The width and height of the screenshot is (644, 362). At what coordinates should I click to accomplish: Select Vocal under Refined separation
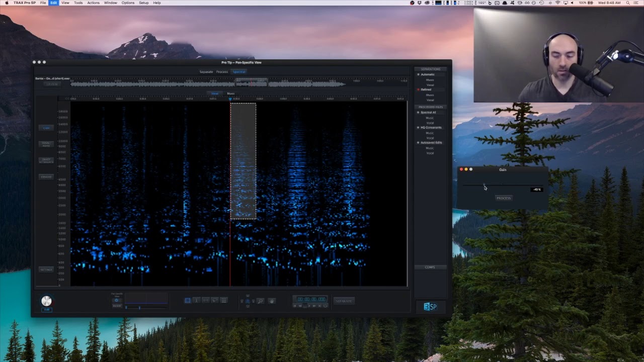pos(430,100)
